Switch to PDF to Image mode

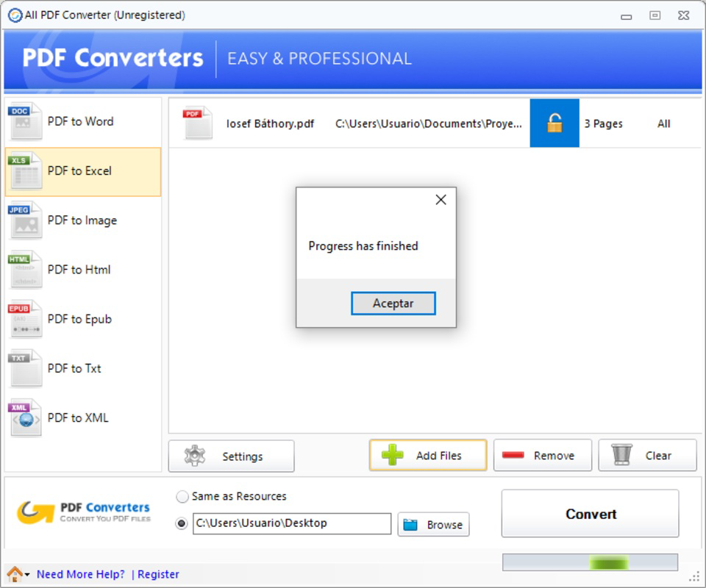(x=83, y=220)
